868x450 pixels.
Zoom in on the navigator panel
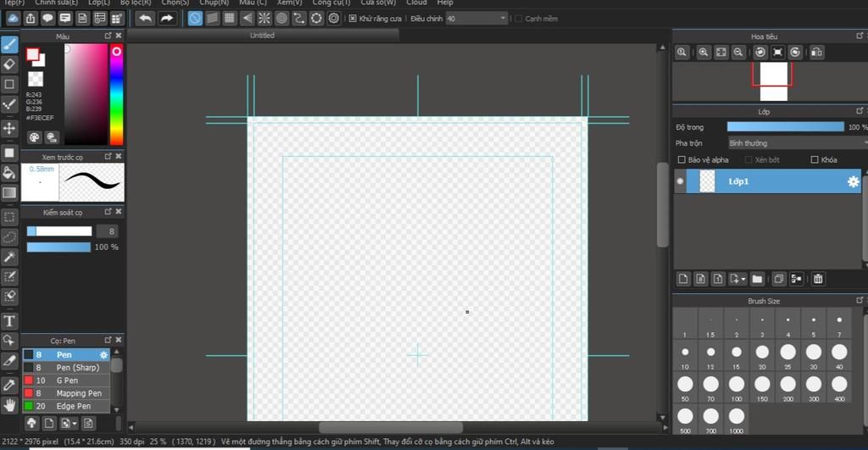(x=703, y=52)
